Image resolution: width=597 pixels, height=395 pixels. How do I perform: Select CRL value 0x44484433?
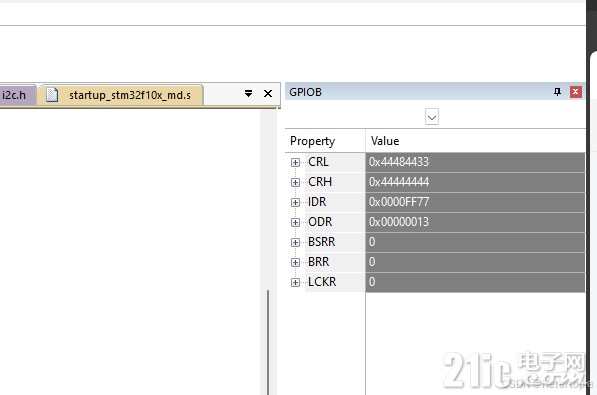(x=475, y=162)
